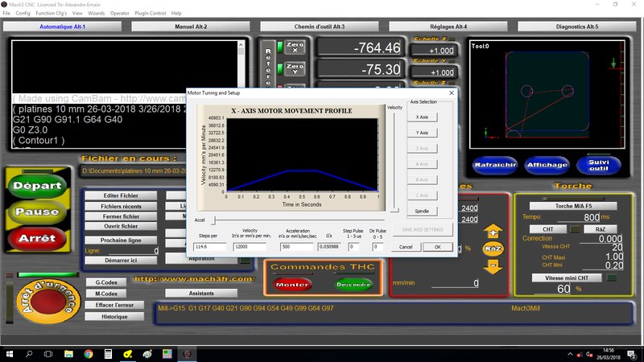Click the Accel slider handle
644x362 pixels.
[x=213, y=220]
